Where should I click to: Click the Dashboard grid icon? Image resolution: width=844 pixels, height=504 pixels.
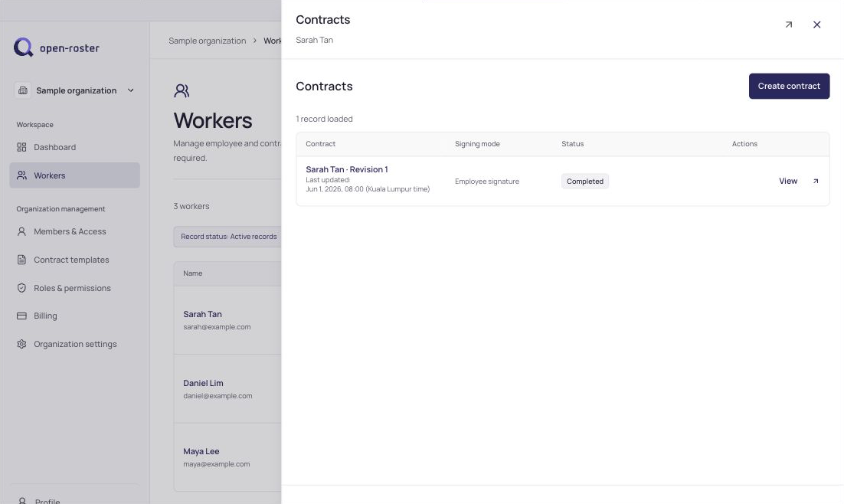(21, 147)
